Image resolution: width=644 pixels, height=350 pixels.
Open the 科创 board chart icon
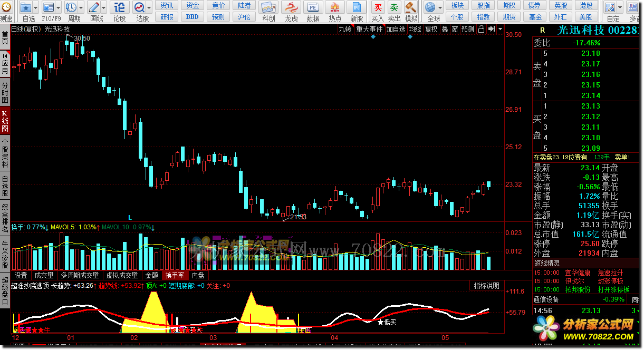[x=268, y=7]
